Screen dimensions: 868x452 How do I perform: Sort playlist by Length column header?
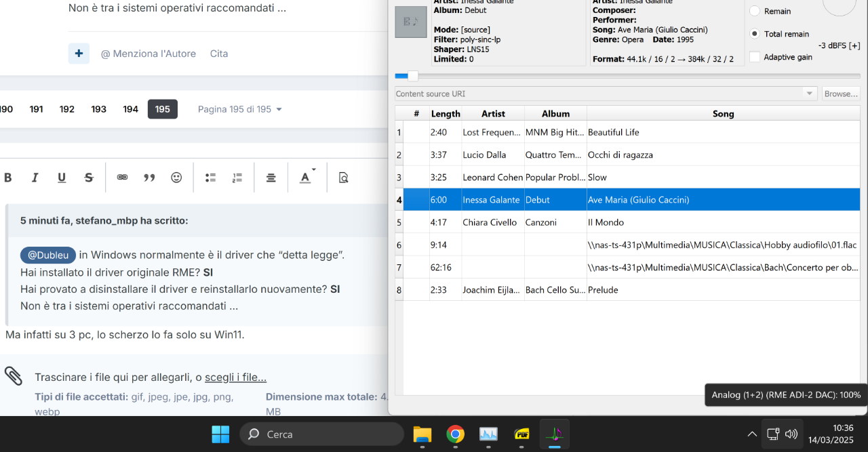(x=446, y=114)
